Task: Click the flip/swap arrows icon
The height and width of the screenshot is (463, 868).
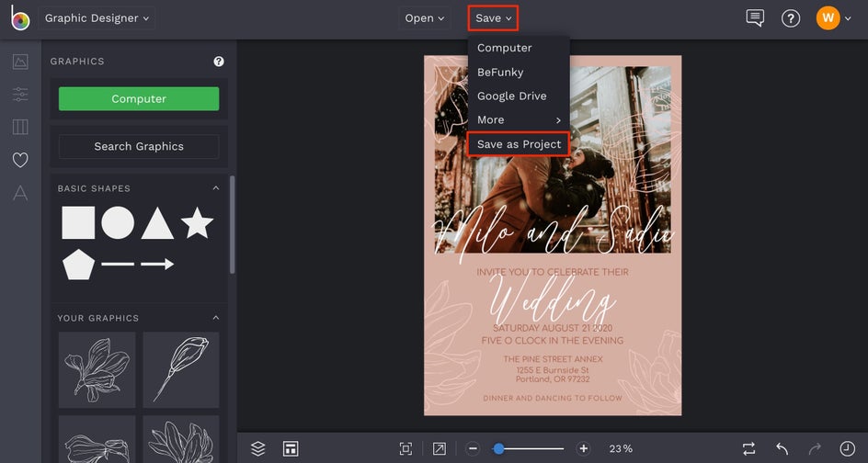Action: coord(749,448)
